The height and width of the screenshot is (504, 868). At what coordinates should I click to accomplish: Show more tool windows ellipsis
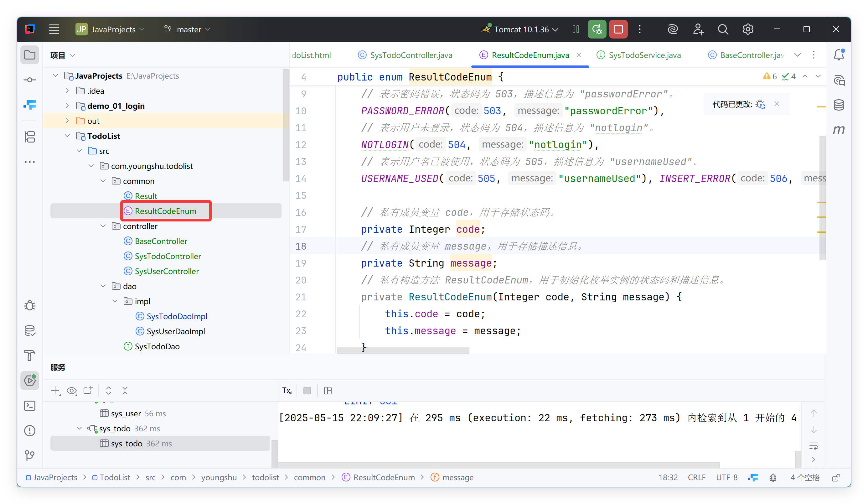(x=30, y=162)
